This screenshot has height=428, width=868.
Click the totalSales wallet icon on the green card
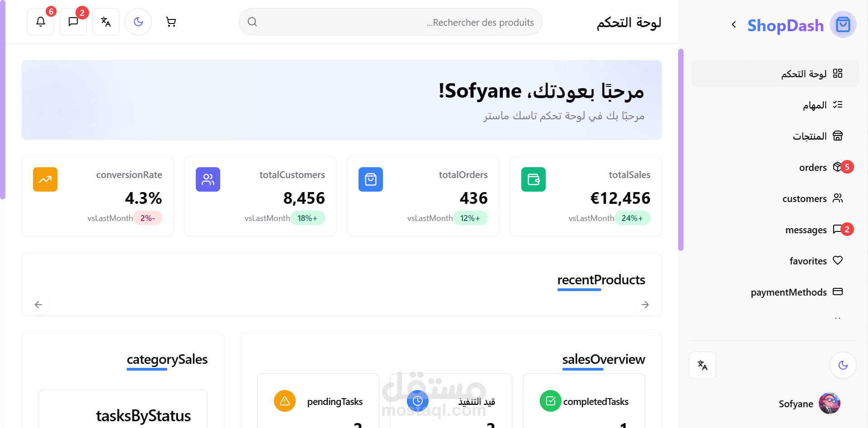tap(533, 179)
